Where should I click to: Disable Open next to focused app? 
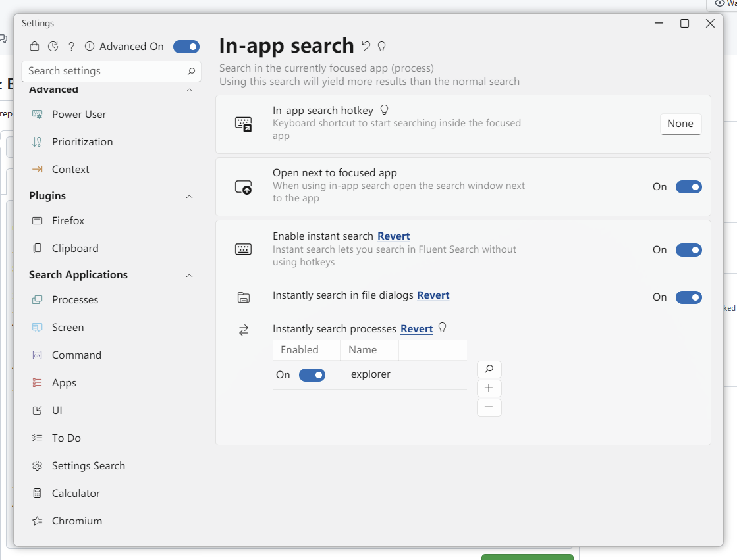[688, 187]
